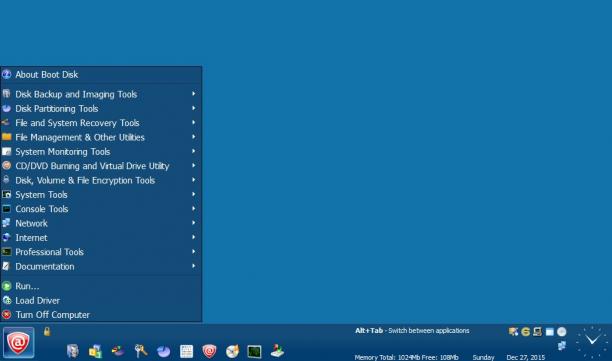The image size is (612, 361).
Task: Click the white window tray icon
Action: click(x=550, y=332)
